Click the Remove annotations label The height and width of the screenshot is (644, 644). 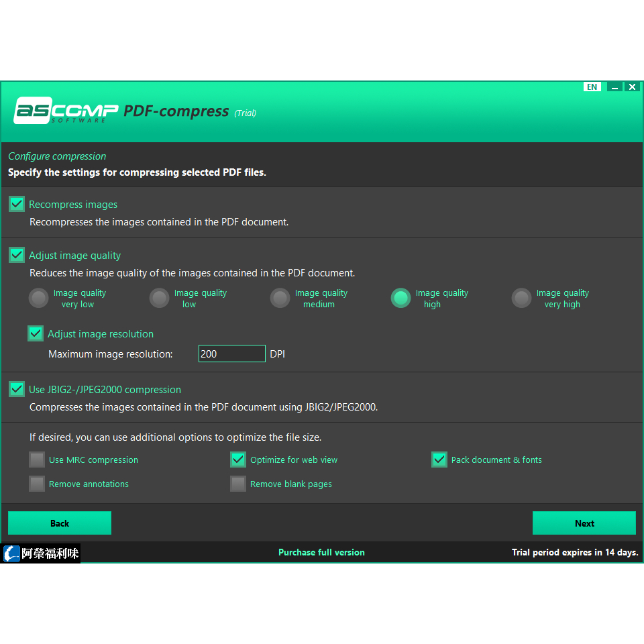point(89,484)
